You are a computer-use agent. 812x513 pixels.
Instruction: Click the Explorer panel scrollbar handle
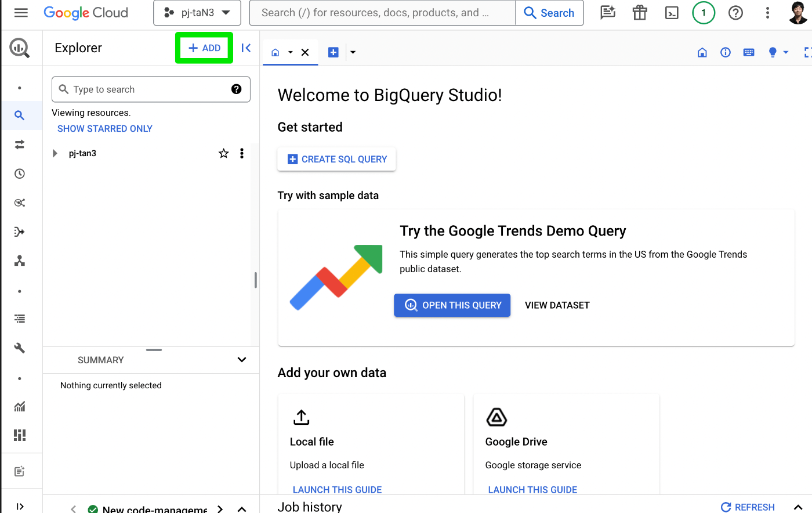tap(255, 280)
